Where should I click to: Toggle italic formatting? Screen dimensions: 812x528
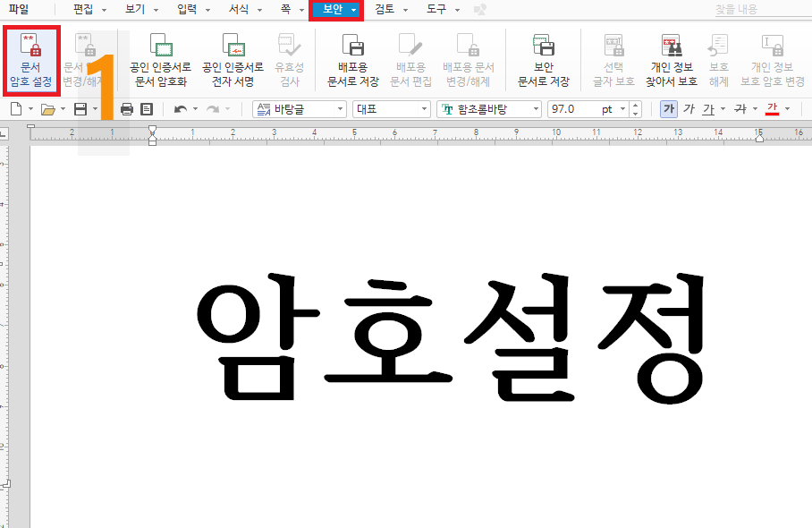pyautogui.click(x=689, y=108)
